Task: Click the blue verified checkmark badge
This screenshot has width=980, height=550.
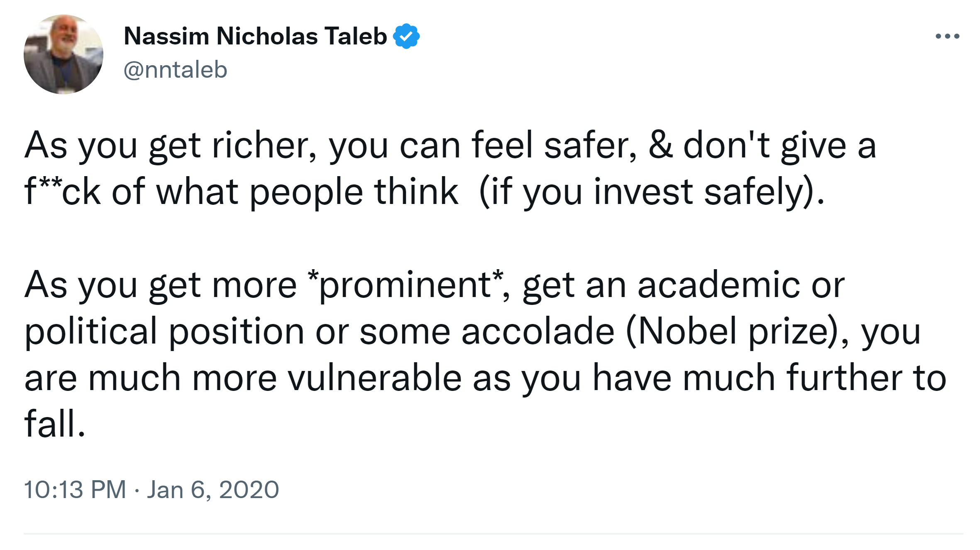Action: click(x=406, y=36)
